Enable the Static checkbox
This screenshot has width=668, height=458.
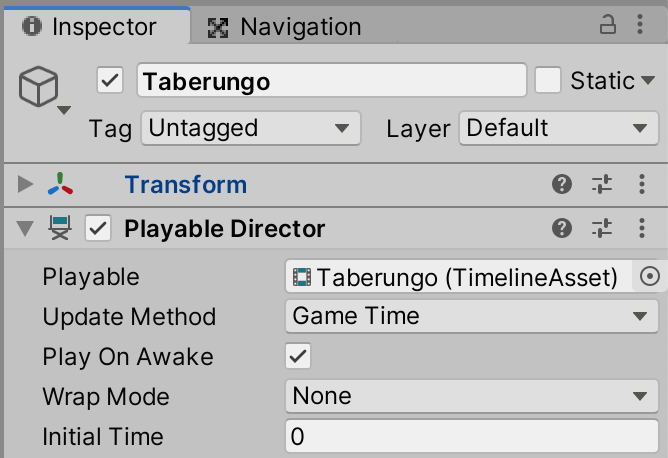pos(548,80)
